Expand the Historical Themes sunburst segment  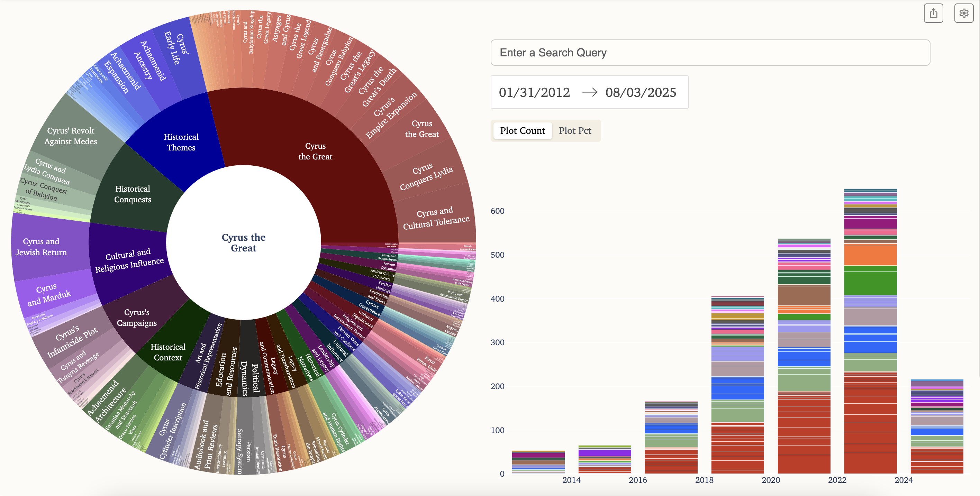coord(181,142)
